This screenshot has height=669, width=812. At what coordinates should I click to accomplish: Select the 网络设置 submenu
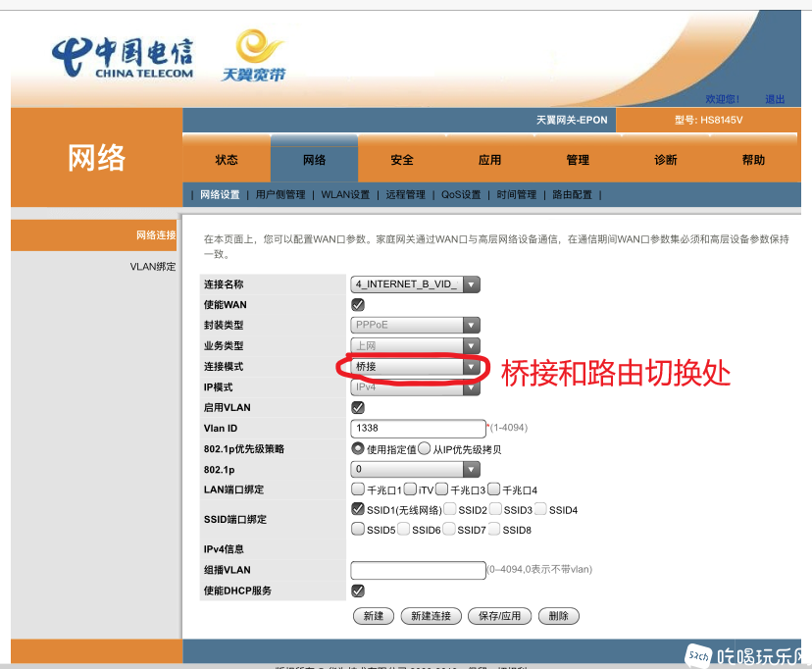point(220,194)
